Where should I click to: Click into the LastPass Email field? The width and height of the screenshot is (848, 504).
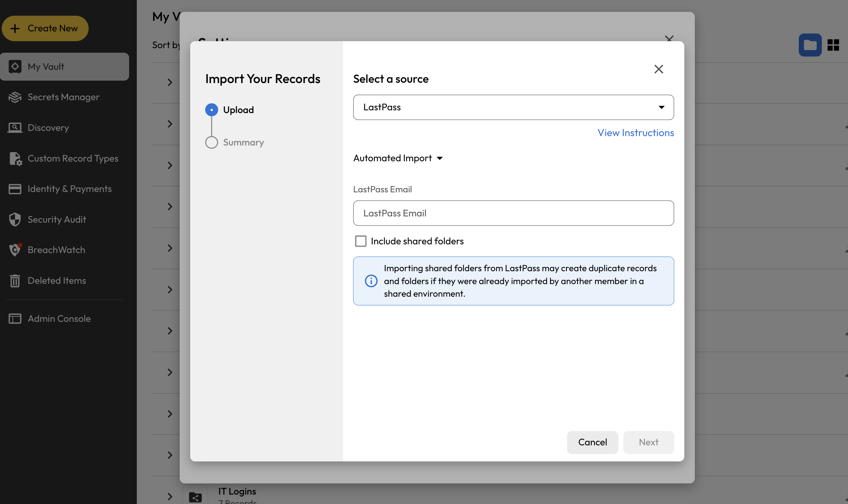pos(513,213)
